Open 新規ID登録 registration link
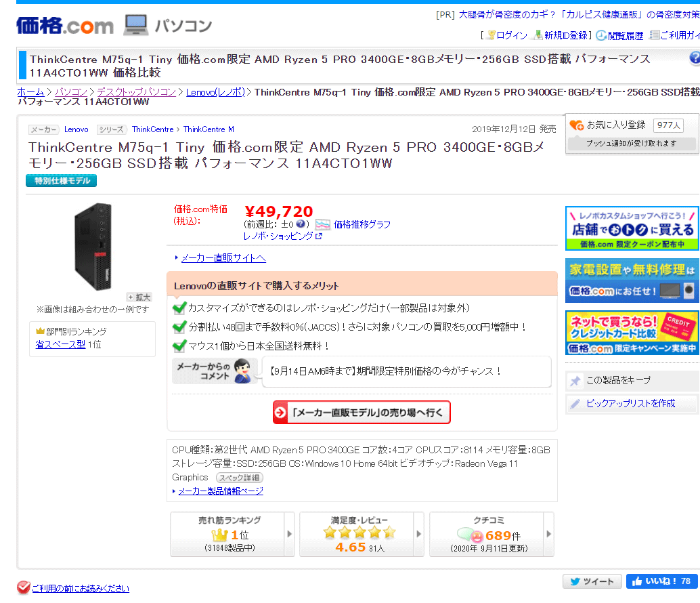The height and width of the screenshot is (603, 700). (566, 35)
